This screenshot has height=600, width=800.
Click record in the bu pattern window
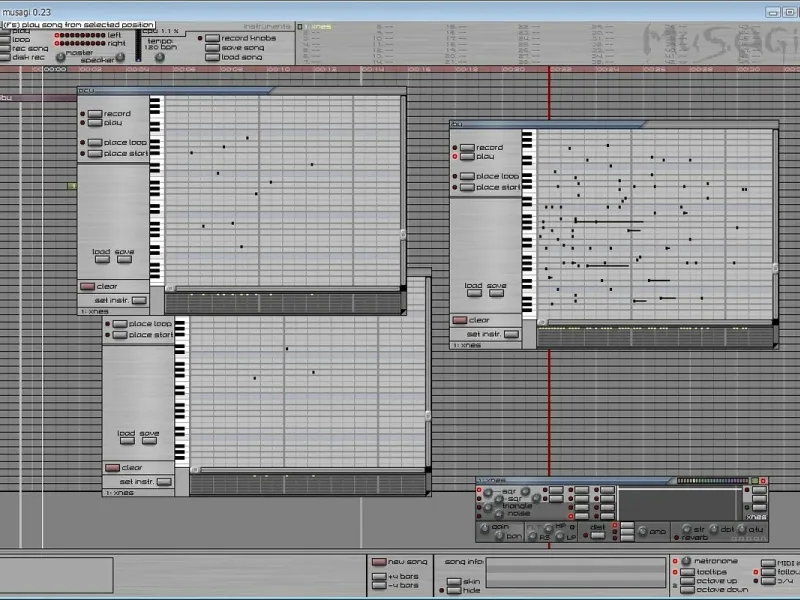pyautogui.click(x=467, y=147)
